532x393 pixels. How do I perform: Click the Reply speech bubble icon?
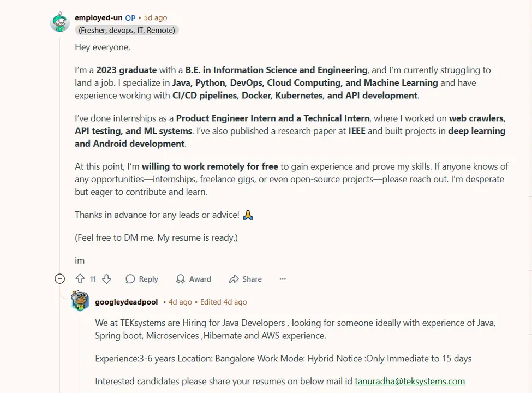pos(130,279)
